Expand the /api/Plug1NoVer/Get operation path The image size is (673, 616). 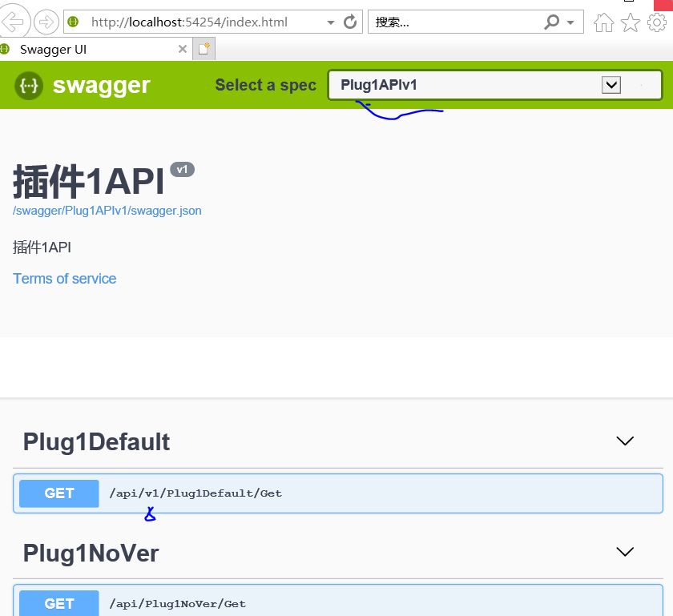click(x=178, y=604)
